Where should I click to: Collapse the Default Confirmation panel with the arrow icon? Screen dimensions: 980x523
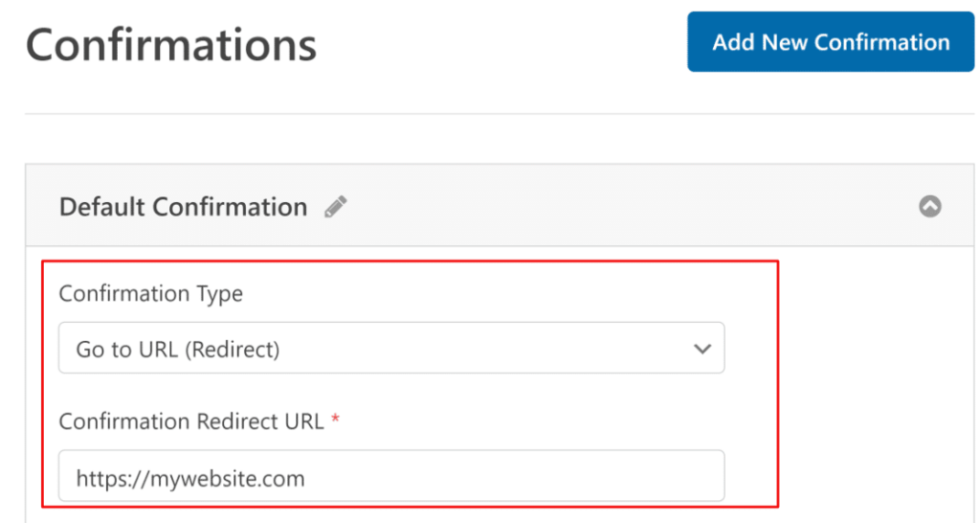point(929,206)
